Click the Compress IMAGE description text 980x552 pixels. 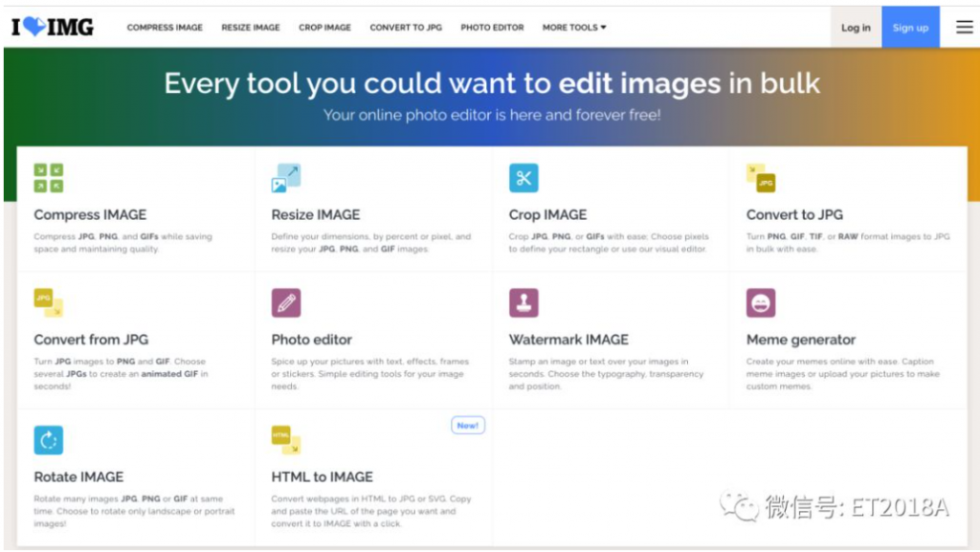click(x=123, y=243)
